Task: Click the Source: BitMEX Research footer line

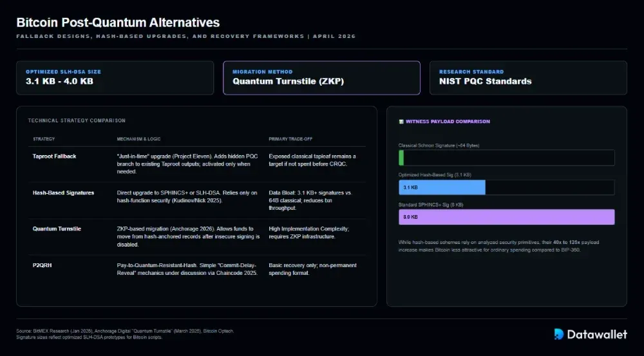Action: [126, 331]
